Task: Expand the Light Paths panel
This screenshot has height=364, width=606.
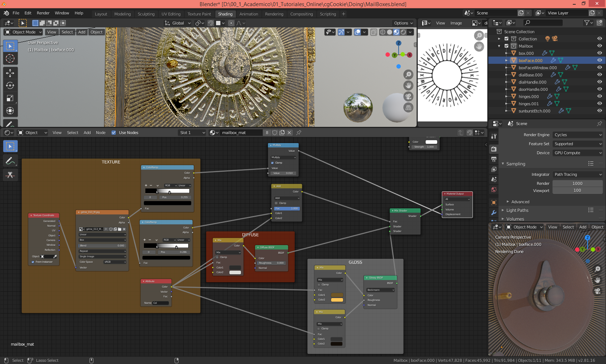Action: pyautogui.click(x=517, y=210)
